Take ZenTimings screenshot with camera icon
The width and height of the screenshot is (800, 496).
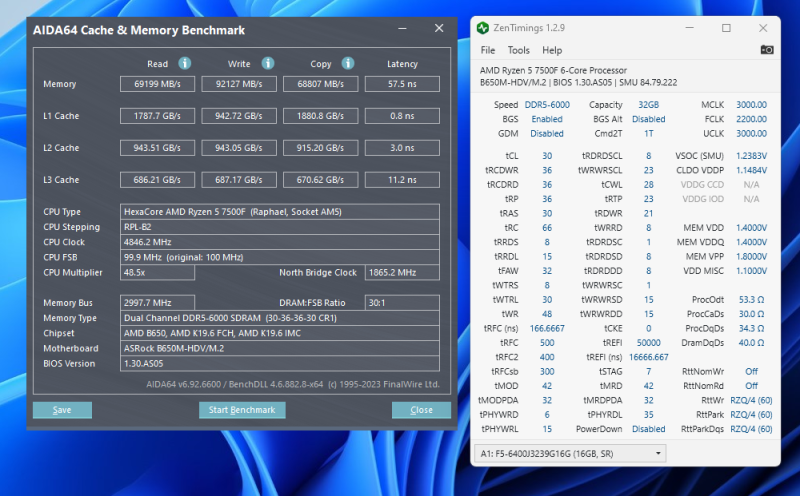pyautogui.click(x=767, y=49)
